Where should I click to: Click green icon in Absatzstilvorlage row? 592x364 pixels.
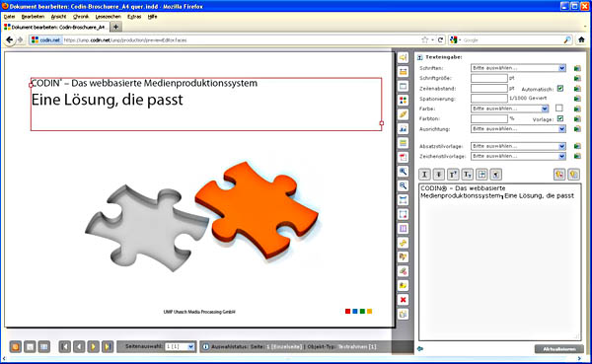click(x=577, y=146)
